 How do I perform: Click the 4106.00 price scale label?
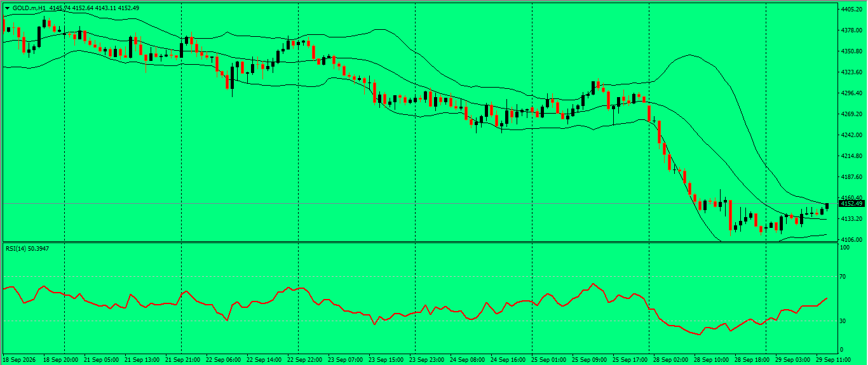click(x=851, y=240)
